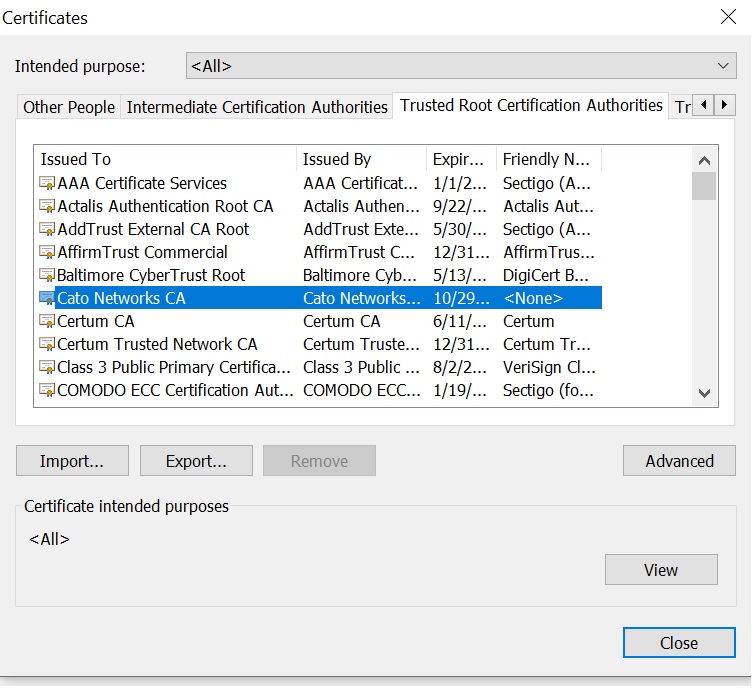The width and height of the screenshot is (755, 692).
Task: Open the Intended purpose dropdown
Action: click(x=461, y=66)
